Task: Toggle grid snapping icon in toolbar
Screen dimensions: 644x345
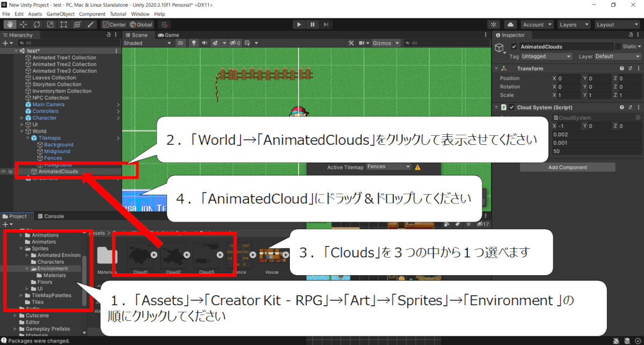Action: [164, 24]
